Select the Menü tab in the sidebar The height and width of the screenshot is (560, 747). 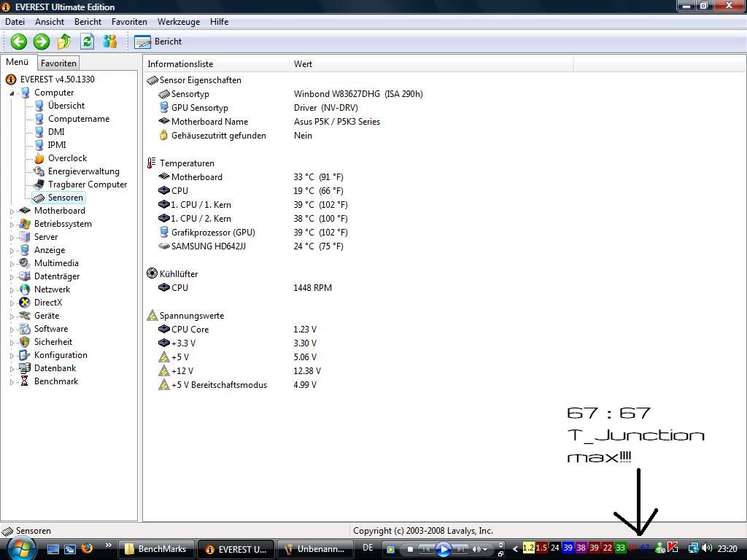(18, 63)
